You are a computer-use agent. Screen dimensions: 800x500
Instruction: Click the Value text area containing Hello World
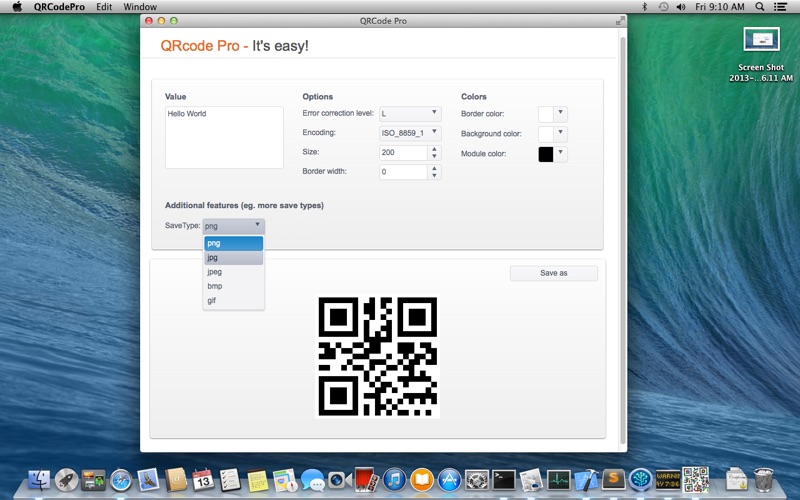224,137
